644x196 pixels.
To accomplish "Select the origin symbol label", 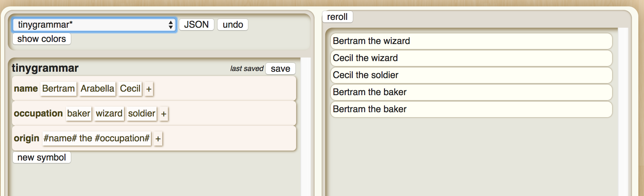I will tap(27, 138).
